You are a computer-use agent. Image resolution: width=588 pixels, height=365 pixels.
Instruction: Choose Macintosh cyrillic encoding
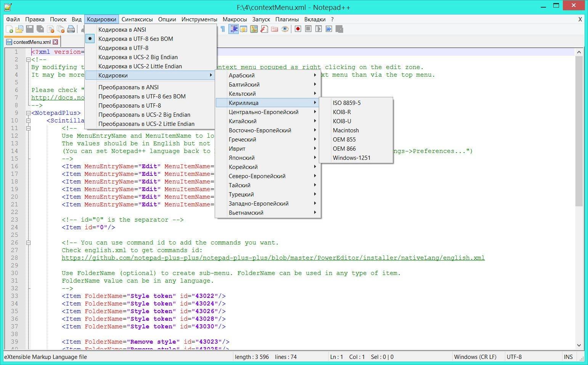click(x=356, y=130)
